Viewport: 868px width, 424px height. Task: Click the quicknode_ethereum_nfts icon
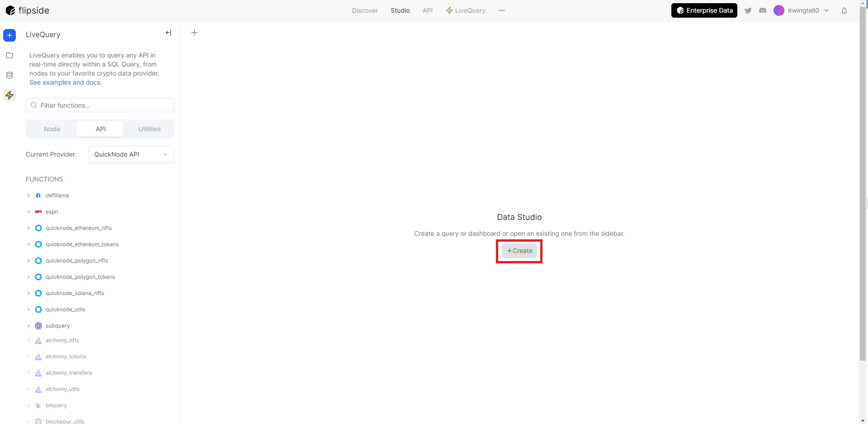[38, 228]
